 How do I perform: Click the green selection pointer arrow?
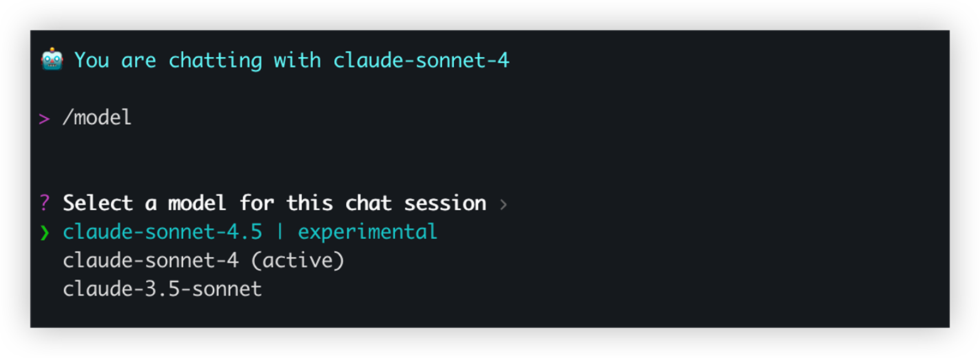pos(45,233)
